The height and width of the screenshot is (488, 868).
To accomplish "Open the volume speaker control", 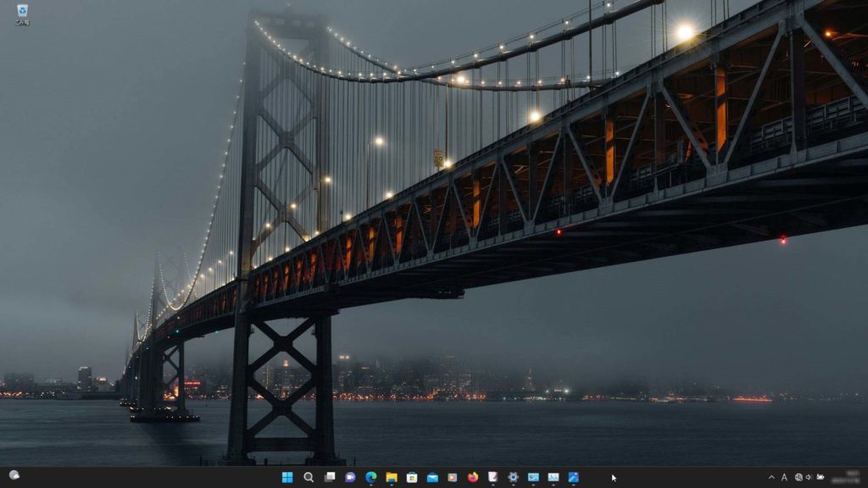I will (x=809, y=477).
